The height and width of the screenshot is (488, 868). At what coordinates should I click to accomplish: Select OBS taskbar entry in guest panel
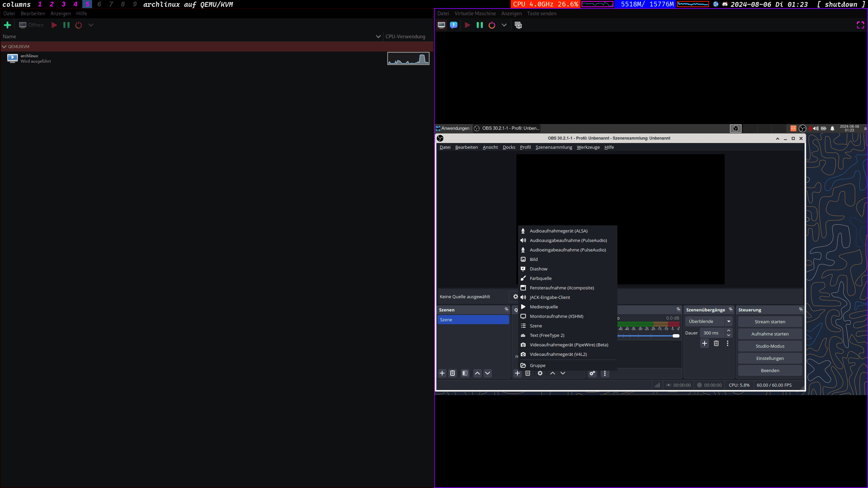tap(507, 128)
